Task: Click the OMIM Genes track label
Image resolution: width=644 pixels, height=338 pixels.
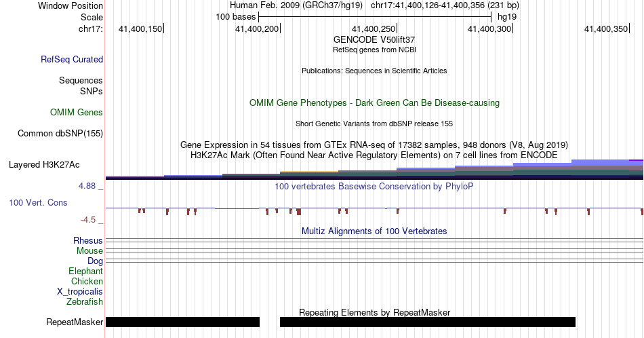Action: point(77,112)
